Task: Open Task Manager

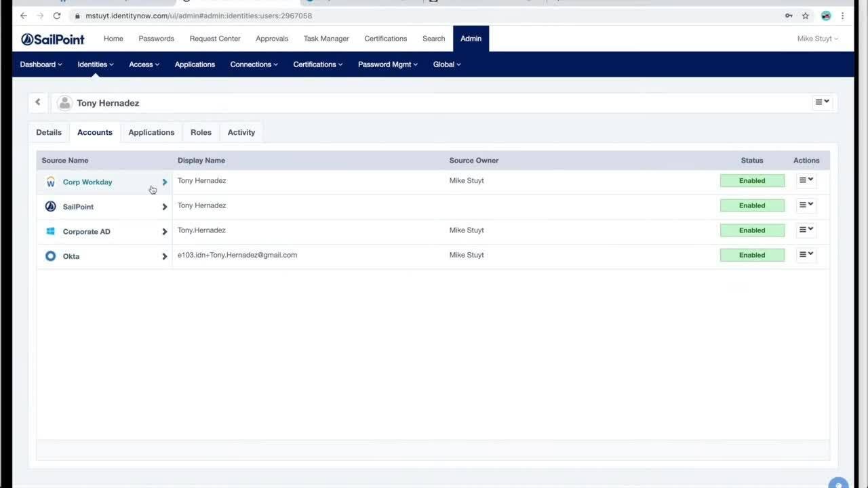Action: point(326,39)
